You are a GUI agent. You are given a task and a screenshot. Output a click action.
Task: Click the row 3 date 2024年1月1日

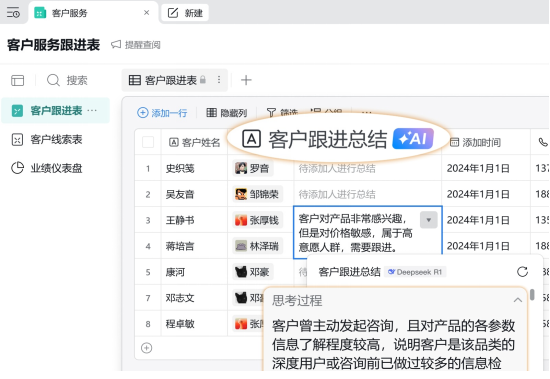pyautogui.click(x=478, y=220)
